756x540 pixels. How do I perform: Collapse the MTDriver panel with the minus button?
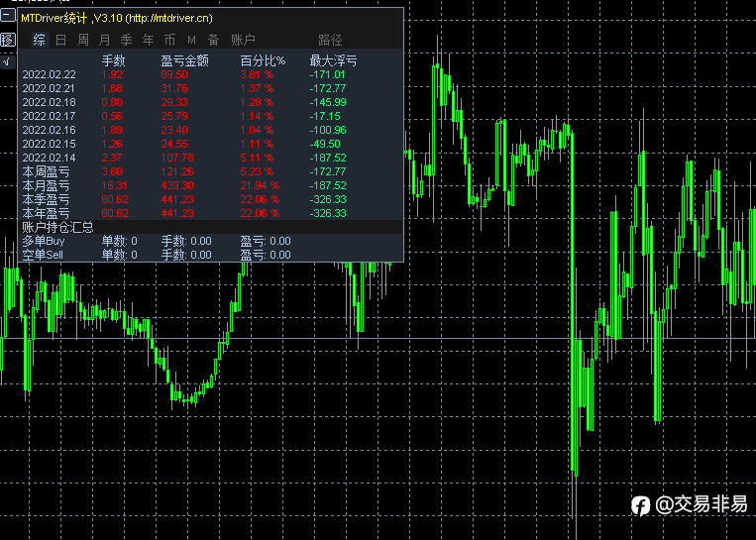click(x=8, y=15)
